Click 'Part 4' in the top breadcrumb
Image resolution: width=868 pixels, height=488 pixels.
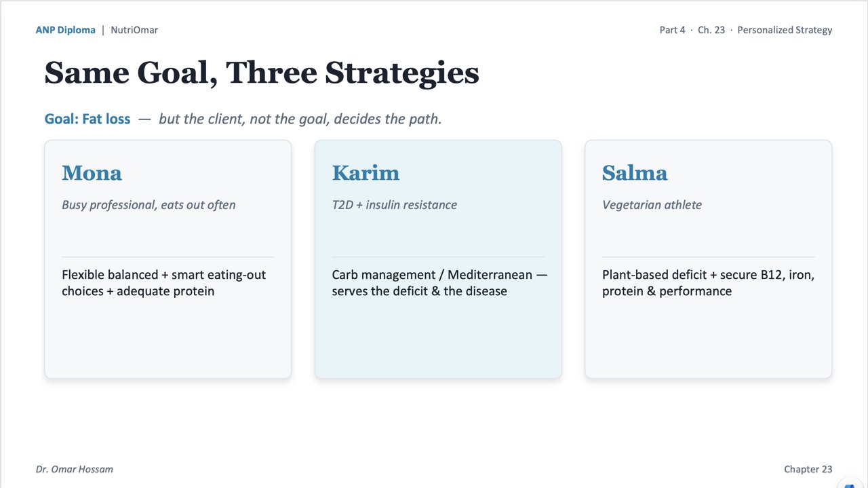tap(672, 30)
